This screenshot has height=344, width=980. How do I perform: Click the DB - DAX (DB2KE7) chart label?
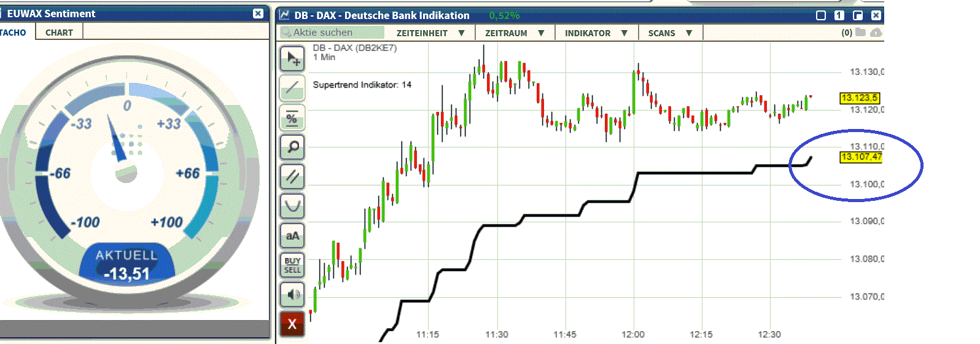(354, 48)
